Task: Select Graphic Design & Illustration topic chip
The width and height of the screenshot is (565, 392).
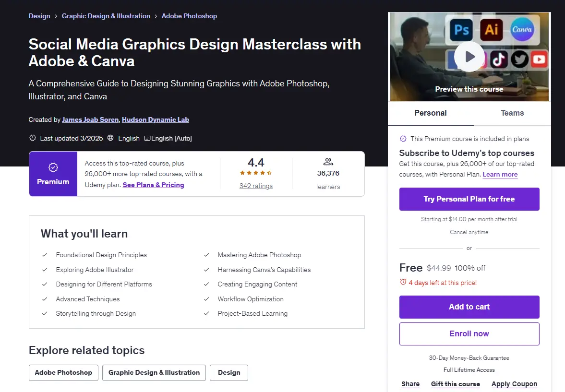Action: pyautogui.click(x=154, y=372)
